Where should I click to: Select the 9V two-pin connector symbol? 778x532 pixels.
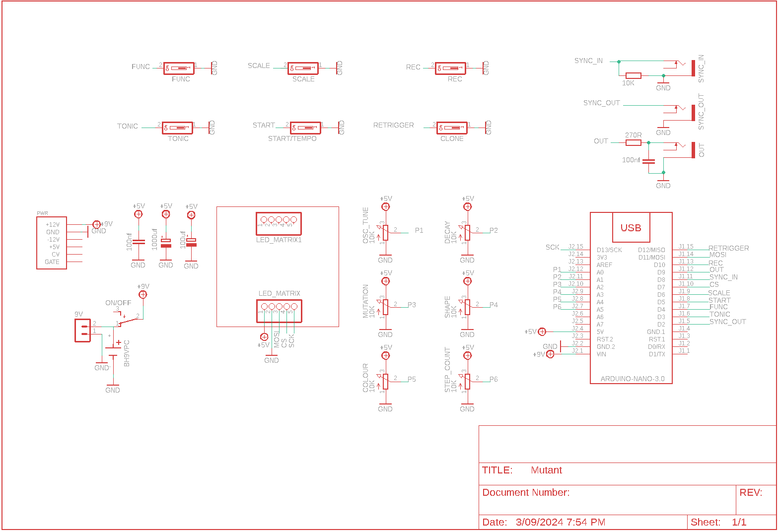(x=82, y=331)
